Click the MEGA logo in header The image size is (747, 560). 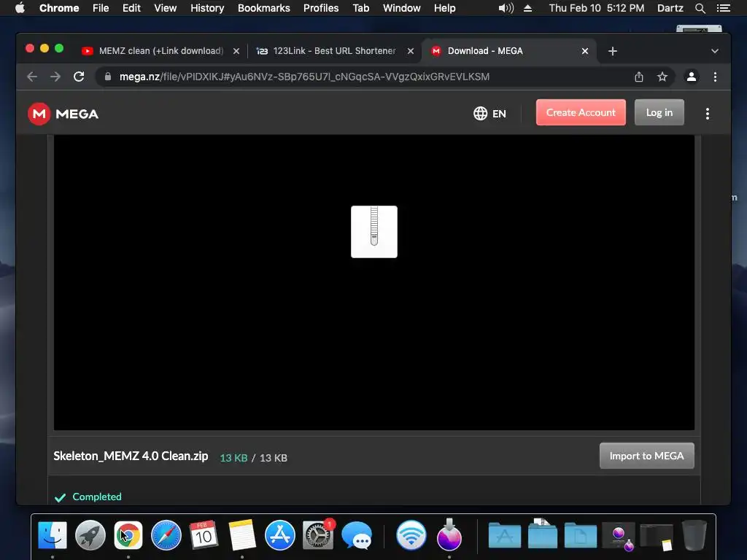click(63, 114)
